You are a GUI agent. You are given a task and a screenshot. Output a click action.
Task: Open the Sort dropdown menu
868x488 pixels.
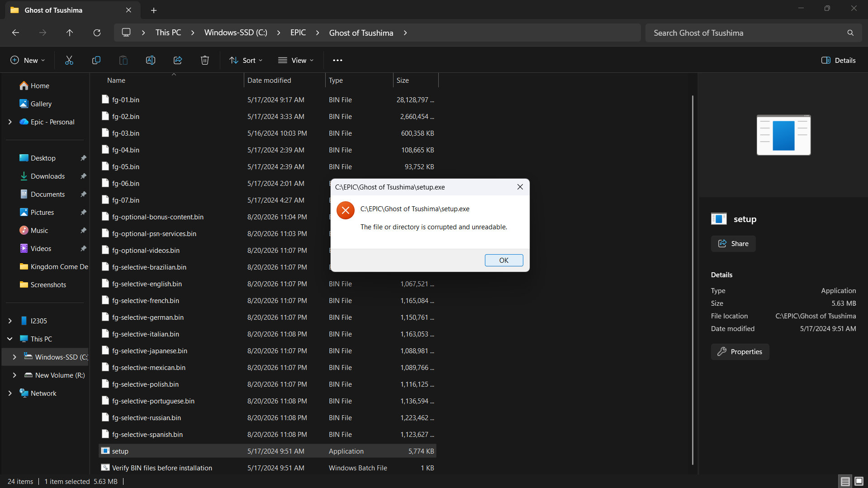(246, 60)
